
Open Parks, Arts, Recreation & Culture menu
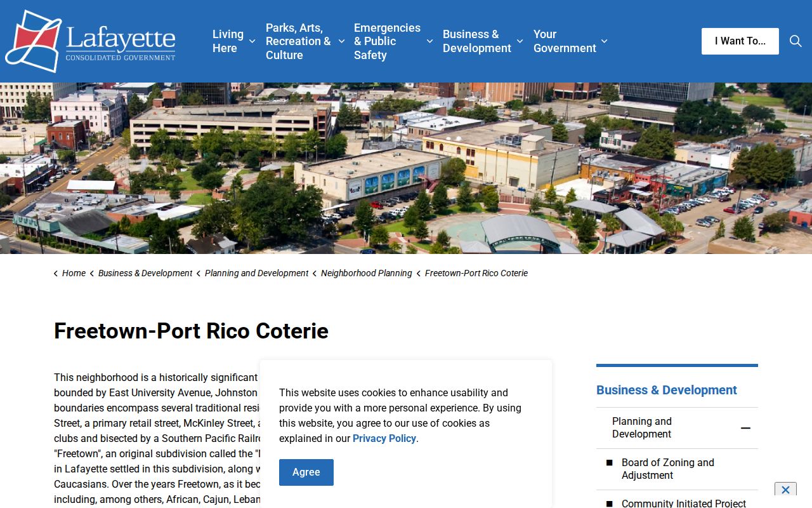pyautogui.click(x=298, y=41)
